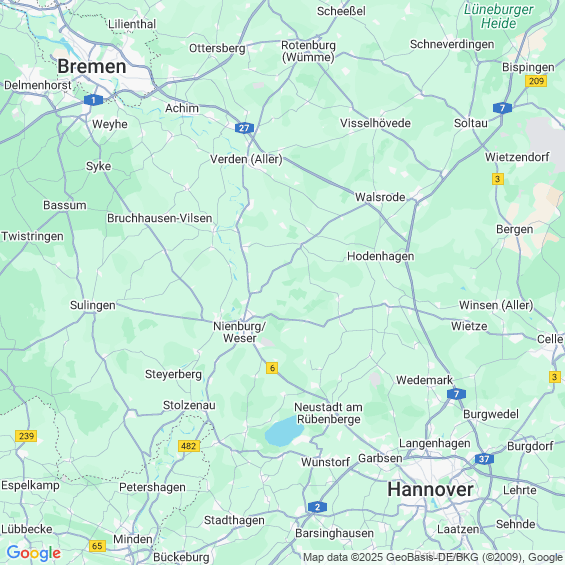Click the A1 highway shield near Bremen
Image resolution: width=565 pixels, height=565 pixels.
(93, 100)
